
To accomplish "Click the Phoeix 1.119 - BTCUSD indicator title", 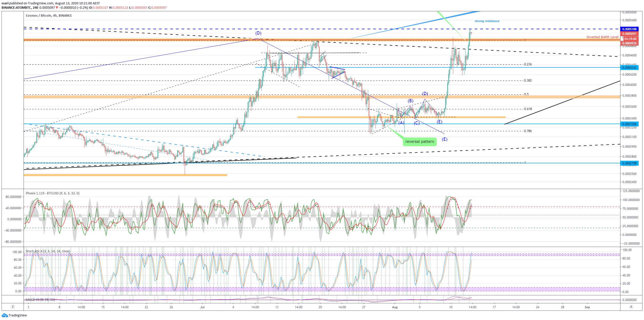I will pos(53,193).
